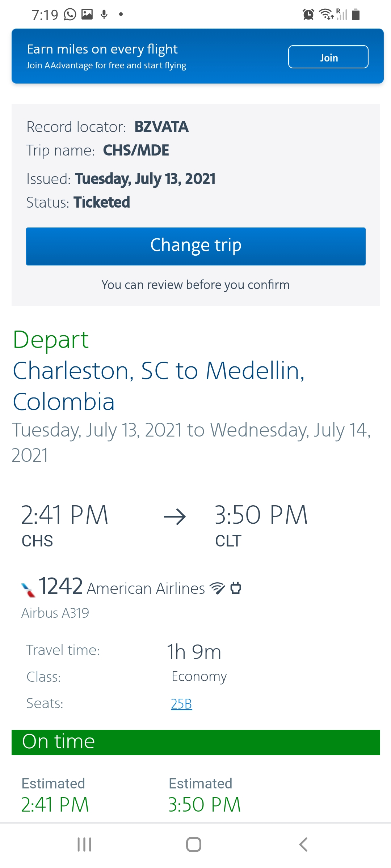The width and height of the screenshot is (391, 868).
Task: Tap the WhatsApp notification icon
Action: (70, 14)
